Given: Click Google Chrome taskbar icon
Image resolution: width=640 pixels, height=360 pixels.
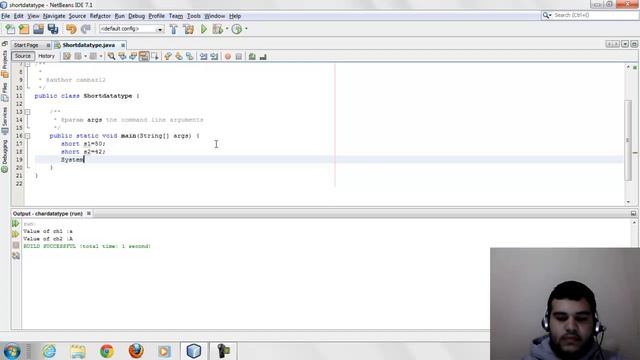Looking at the screenshot, I should (x=107, y=351).
